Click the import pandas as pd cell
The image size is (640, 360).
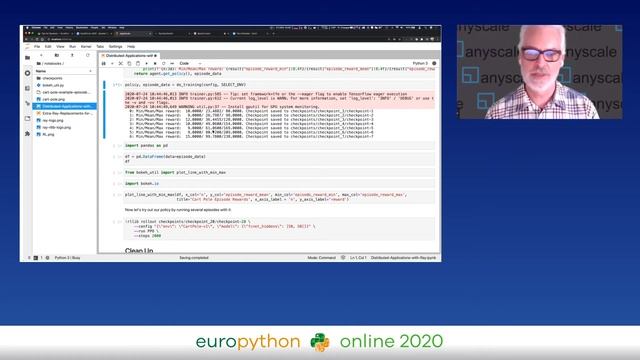pyautogui.click(x=279, y=145)
